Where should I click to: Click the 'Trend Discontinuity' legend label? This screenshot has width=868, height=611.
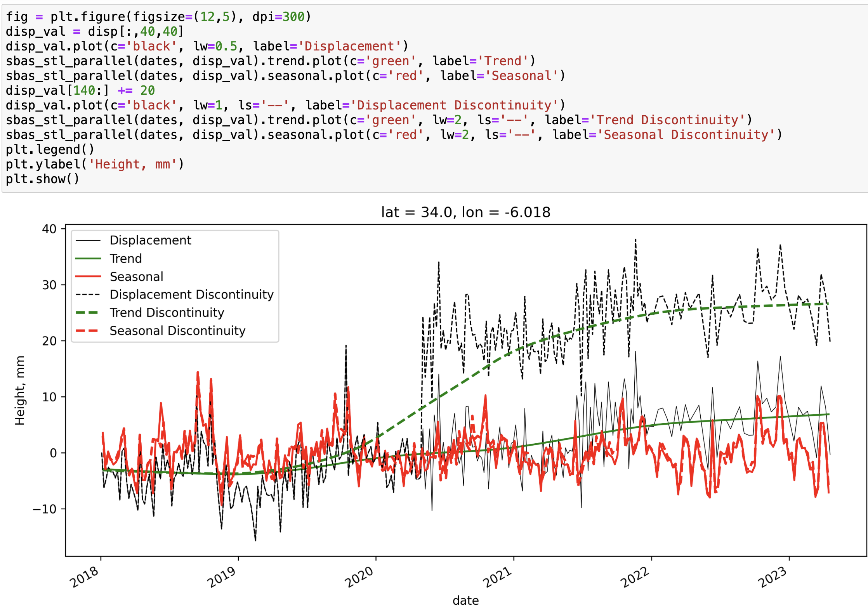pos(167,312)
